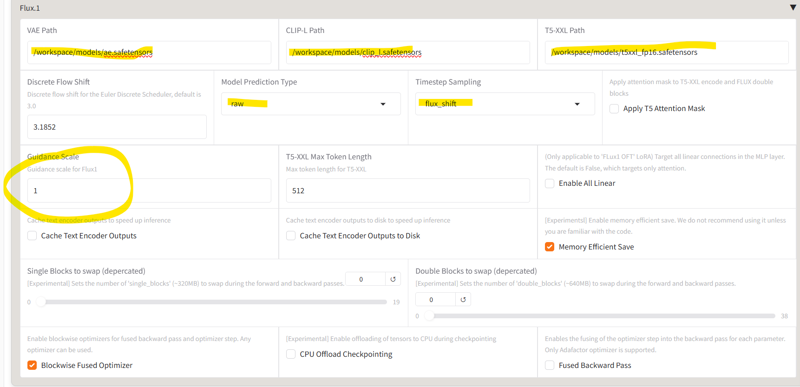Enable Fused Backward Pass checkbox
800x387 pixels.
[x=549, y=365]
